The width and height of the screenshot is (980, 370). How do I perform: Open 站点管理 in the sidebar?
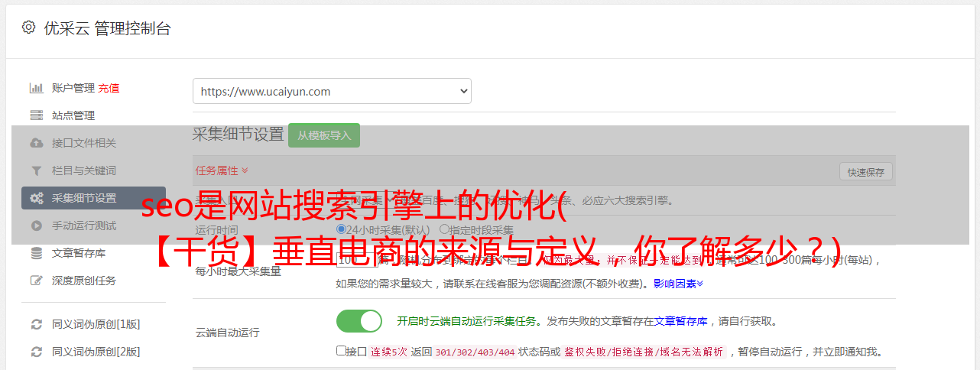point(73,115)
